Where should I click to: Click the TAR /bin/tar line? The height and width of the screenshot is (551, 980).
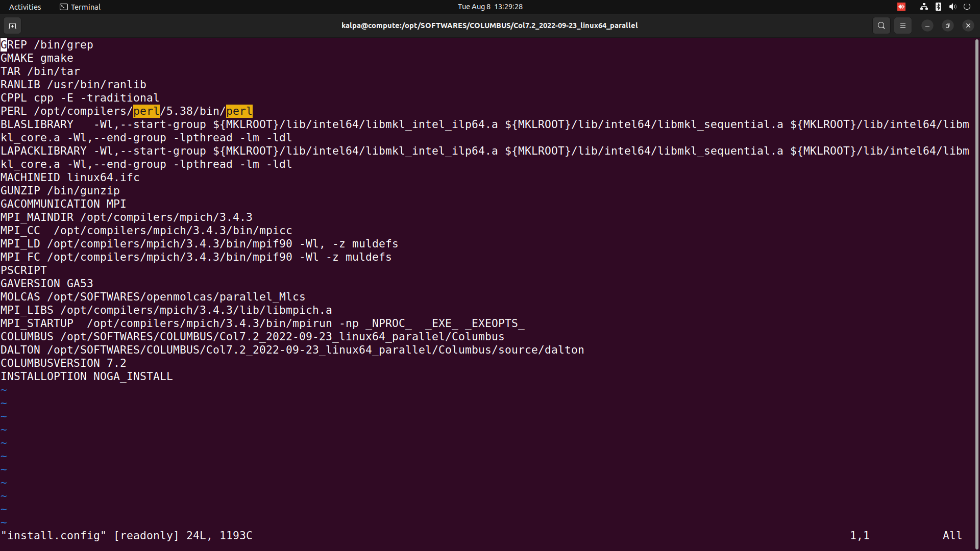pyautogui.click(x=40, y=71)
